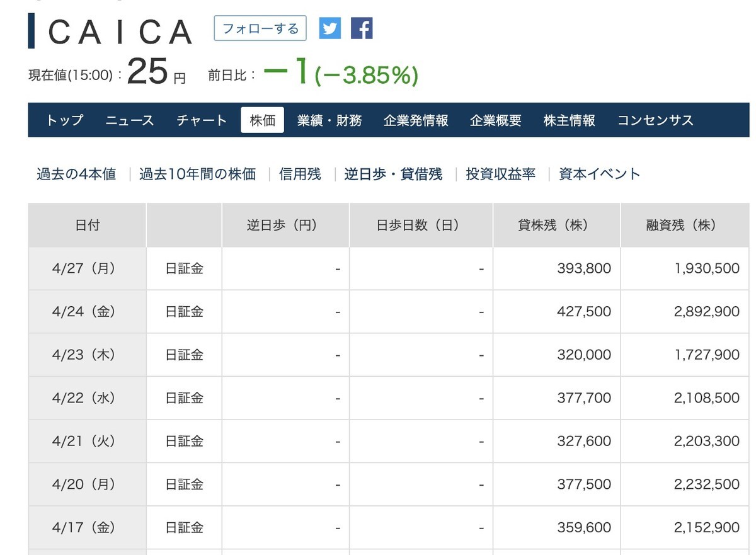Open 資本イベント link

click(x=600, y=174)
